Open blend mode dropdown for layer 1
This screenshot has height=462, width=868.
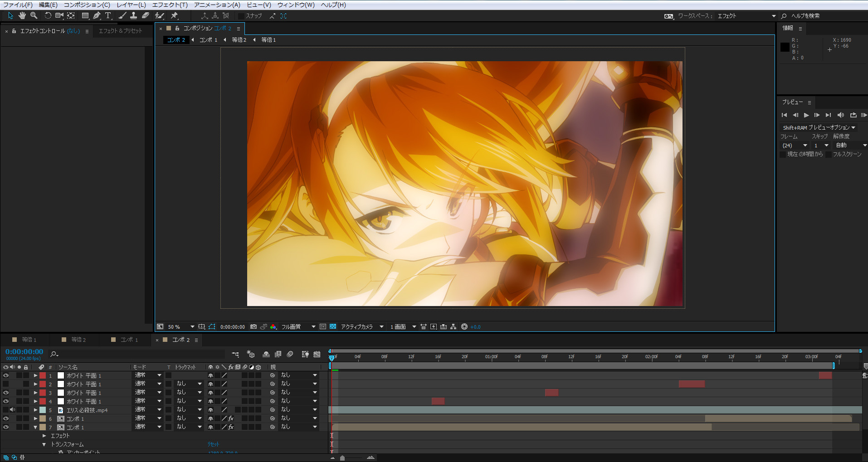point(148,375)
